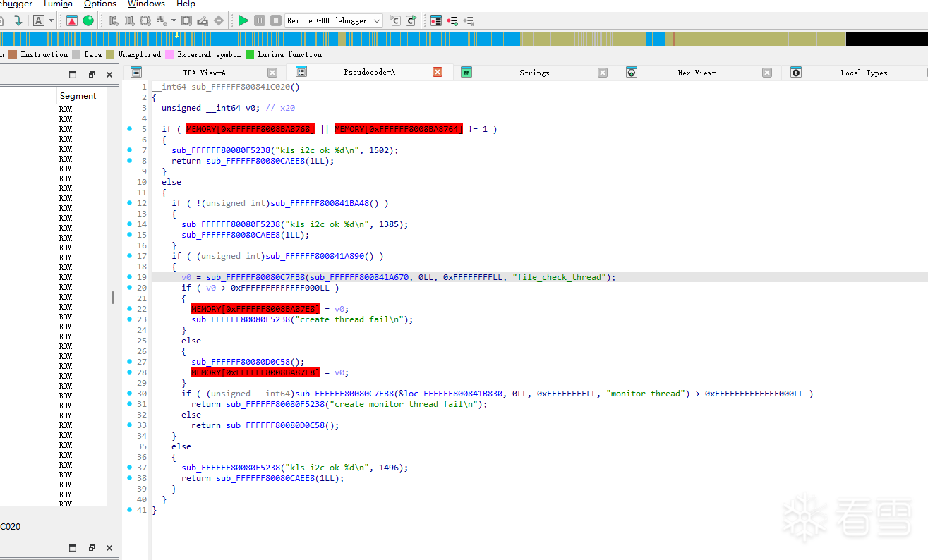The height and width of the screenshot is (560, 928).
Task: Click the Segment column header
Action: (78, 96)
